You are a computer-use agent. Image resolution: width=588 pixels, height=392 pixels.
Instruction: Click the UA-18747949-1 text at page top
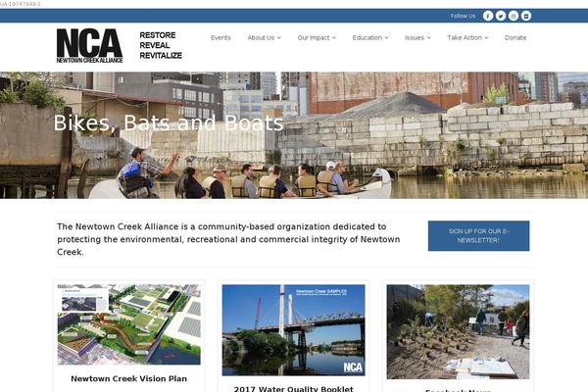(x=21, y=4)
